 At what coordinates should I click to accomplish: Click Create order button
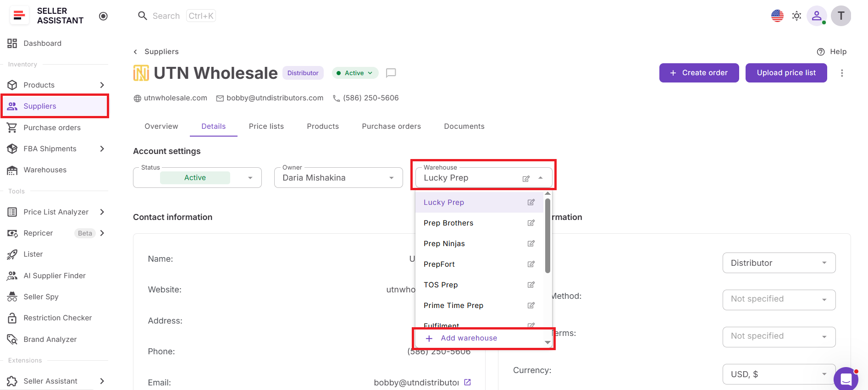coord(699,73)
